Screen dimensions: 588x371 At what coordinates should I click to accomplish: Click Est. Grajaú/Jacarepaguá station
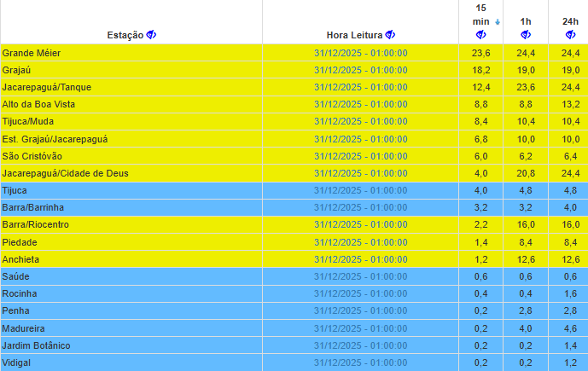[x=55, y=139]
